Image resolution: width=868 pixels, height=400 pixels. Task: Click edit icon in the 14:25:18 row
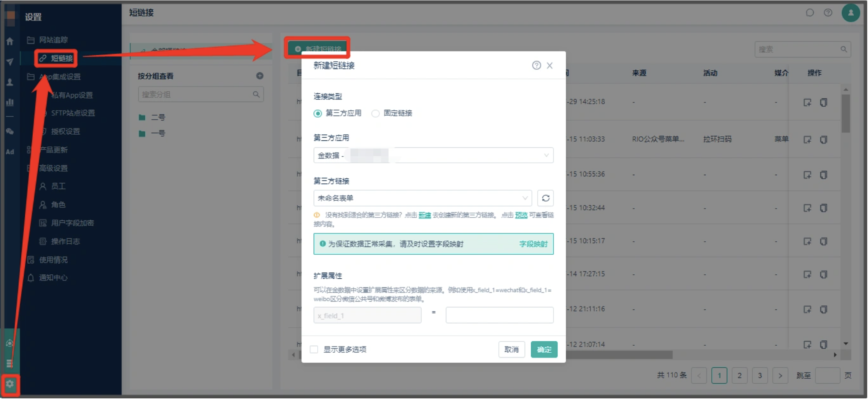pyautogui.click(x=807, y=102)
